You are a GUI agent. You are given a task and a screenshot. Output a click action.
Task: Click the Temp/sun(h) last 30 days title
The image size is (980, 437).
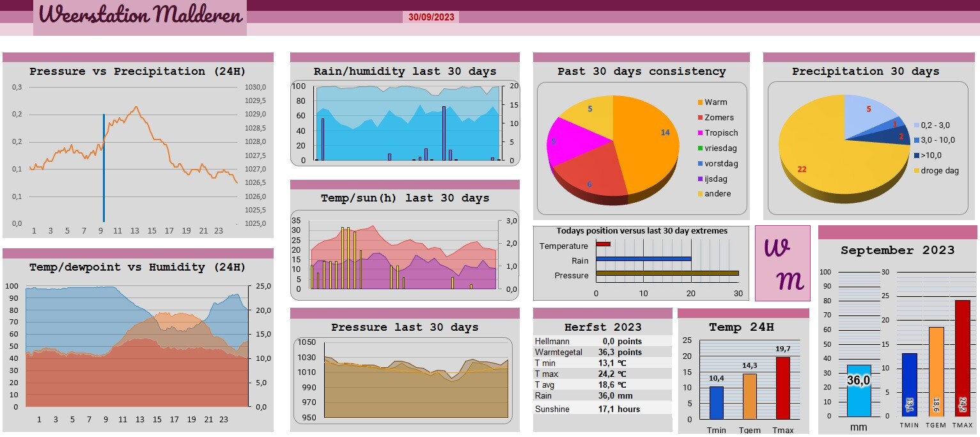(x=405, y=198)
